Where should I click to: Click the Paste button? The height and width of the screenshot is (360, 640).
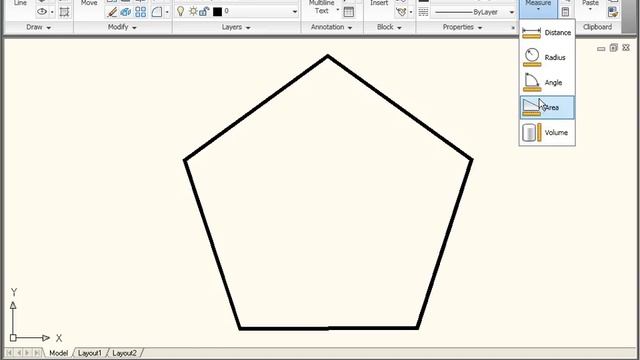click(x=590, y=5)
